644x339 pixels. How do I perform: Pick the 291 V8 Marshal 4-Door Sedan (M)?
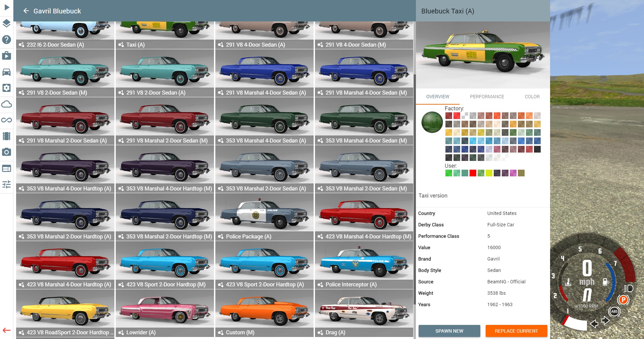point(364,73)
